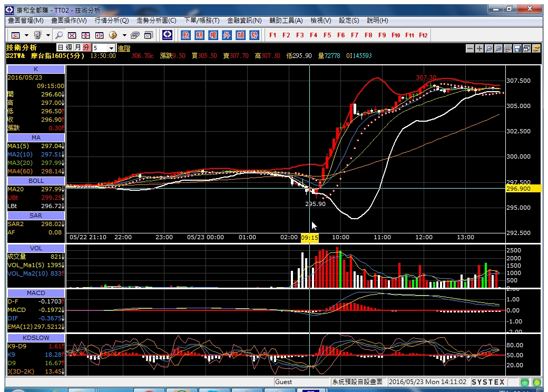Click the horizontal split arrows toolbar icon

coord(99,35)
